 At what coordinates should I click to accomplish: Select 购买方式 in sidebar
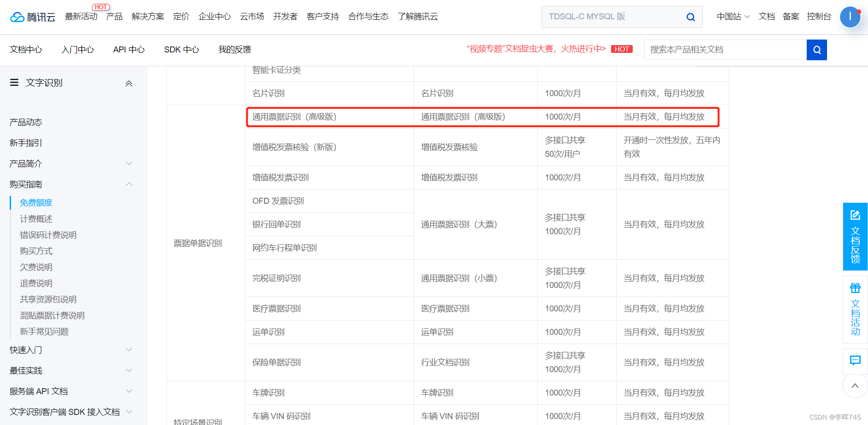(36, 251)
